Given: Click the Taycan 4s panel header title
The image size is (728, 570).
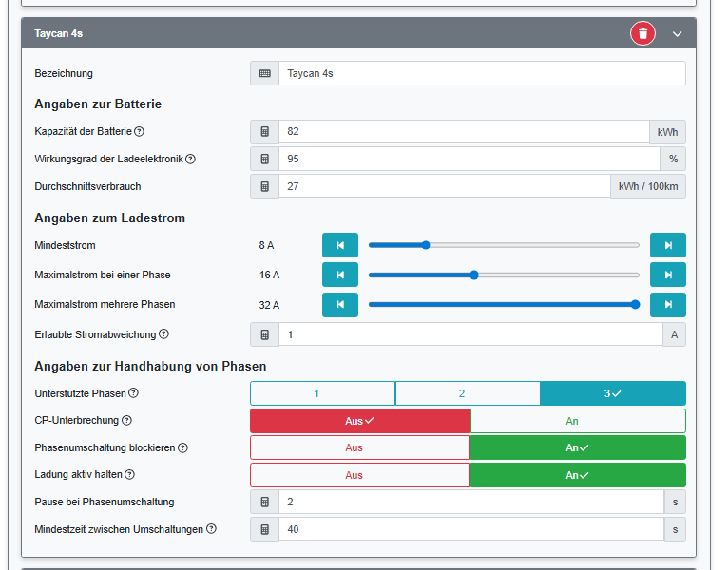Looking at the screenshot, I should pos(59,33).
